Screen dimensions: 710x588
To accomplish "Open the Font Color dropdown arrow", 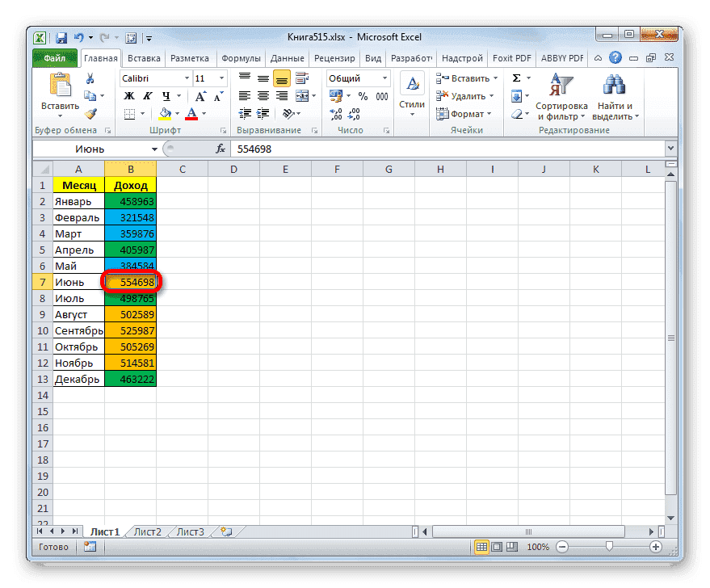I will (204, 114).
